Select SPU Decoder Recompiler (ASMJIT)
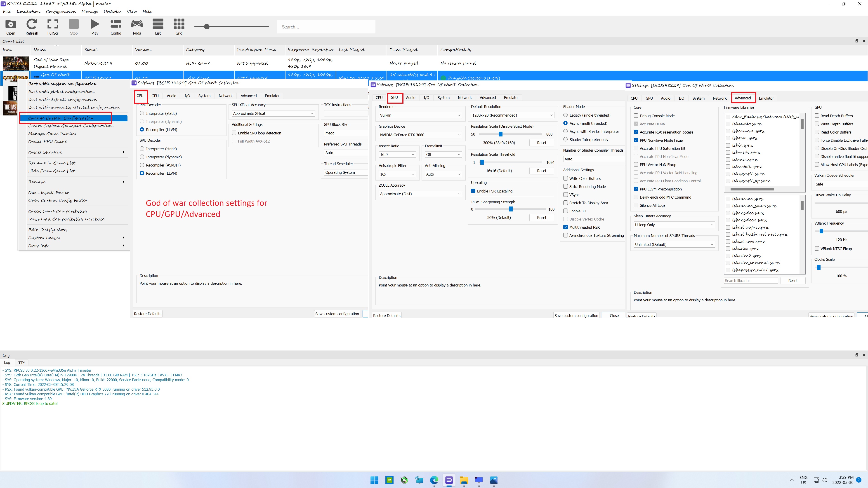Viewport: 868px width, 488px height. coord(142,165)
